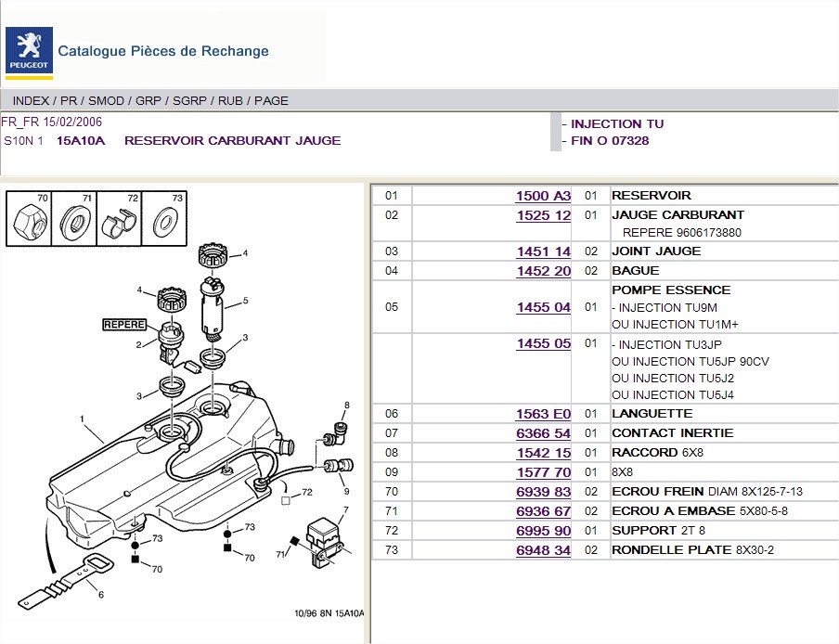Click part number 1563 E0 for languette

coord(543,414)
